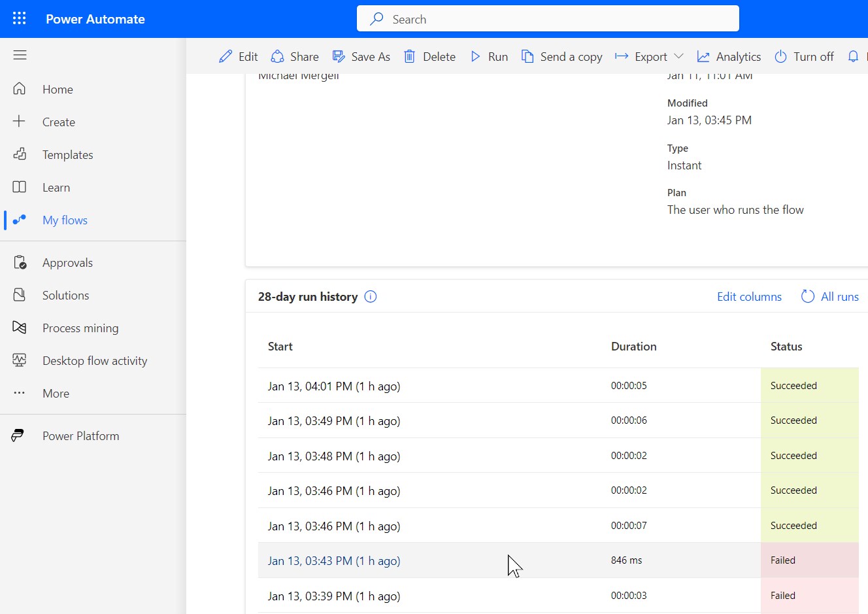
Task: Click Failed status of 03:39 PM run
Action: point(783,595)
